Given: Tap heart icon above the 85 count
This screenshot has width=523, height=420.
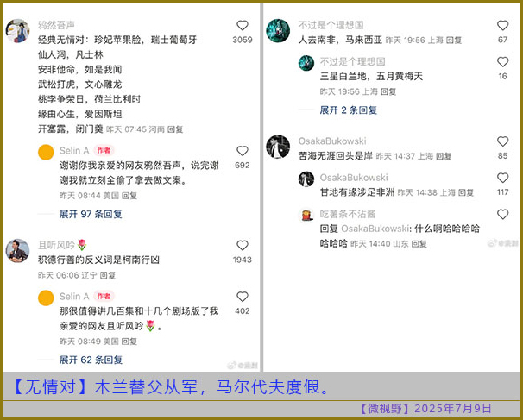Looking at the screenshot, I should coord(503,141).
